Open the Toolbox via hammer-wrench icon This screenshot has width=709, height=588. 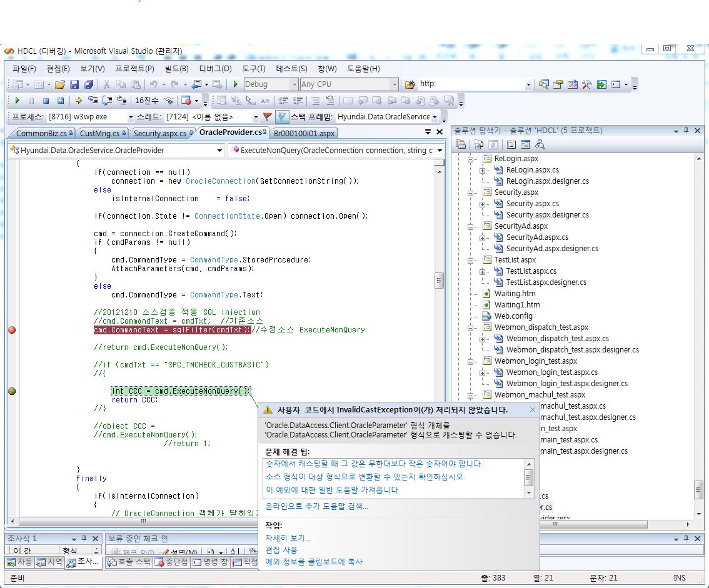587,84
